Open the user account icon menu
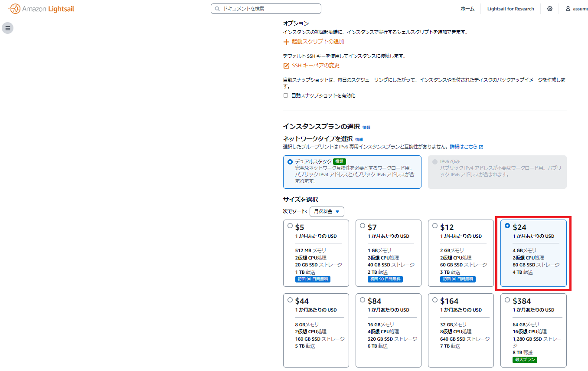 (x=568, y=9)
